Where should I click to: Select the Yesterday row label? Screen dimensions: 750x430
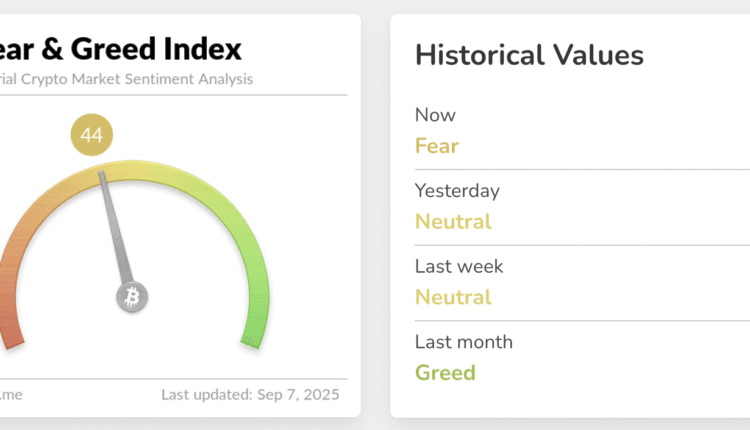[x=457, y=191]
